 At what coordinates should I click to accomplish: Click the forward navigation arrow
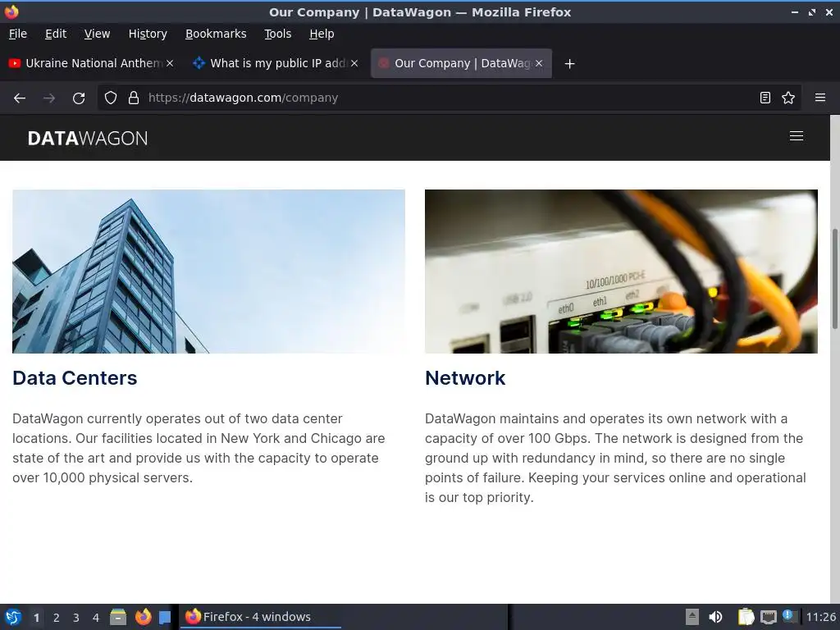(48, 98)
